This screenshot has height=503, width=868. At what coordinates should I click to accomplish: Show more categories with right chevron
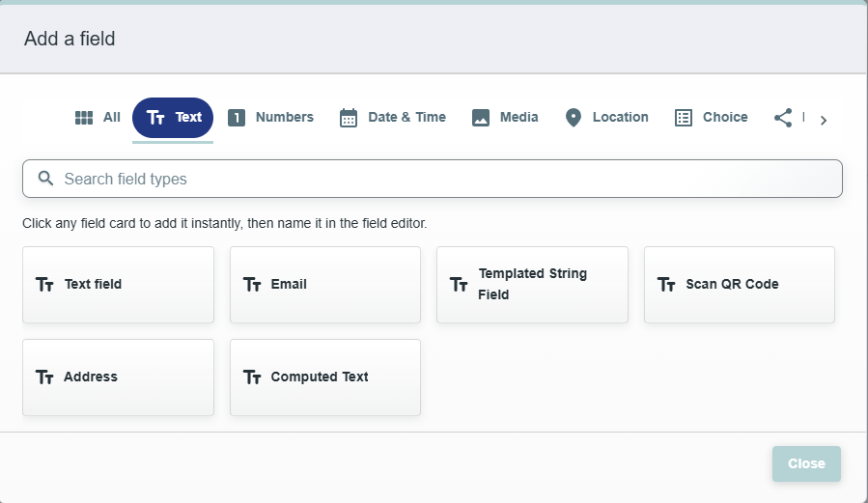824,120
